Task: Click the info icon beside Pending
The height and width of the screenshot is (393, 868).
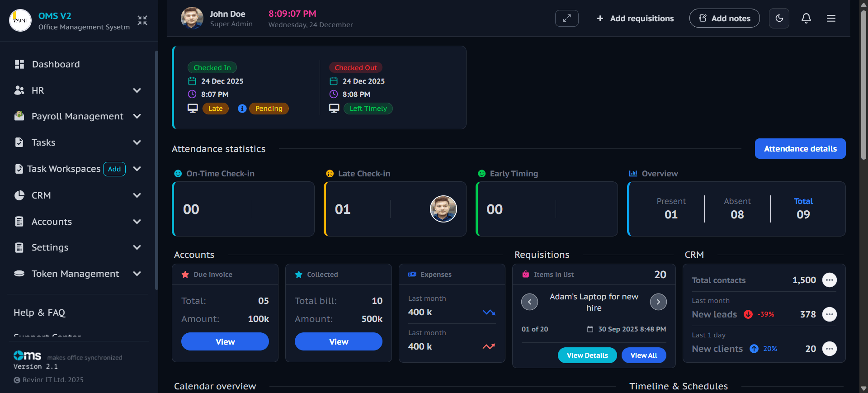Action: (x=242, y=109)
